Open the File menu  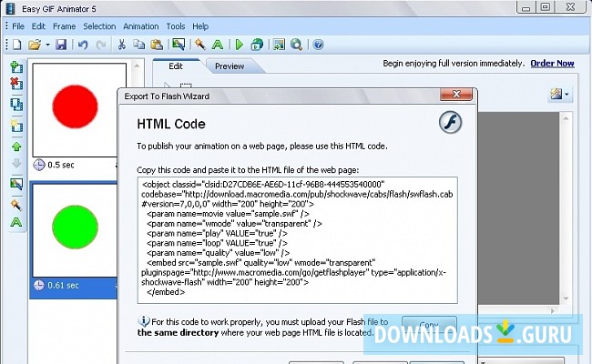tap(18, 26)
